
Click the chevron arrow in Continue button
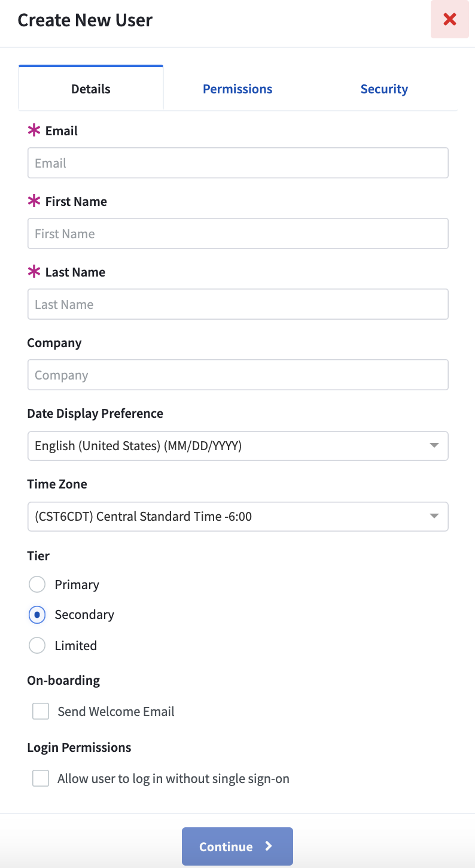pyautogui.click(x=269, y=846)
